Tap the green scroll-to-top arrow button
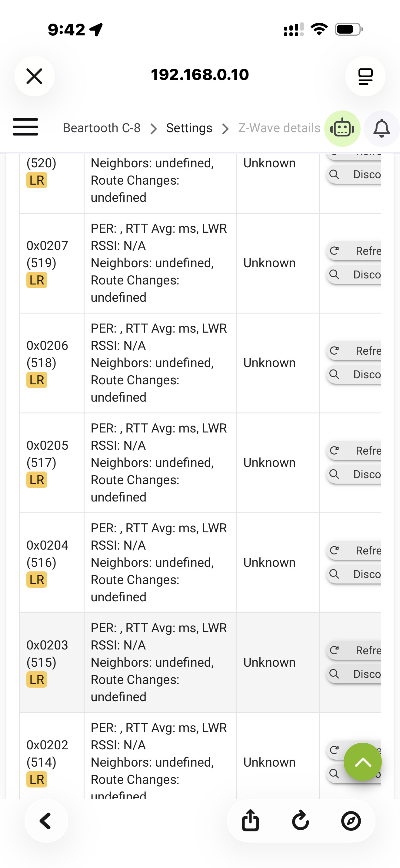The image size is (400, 868). tap(362, 761)
